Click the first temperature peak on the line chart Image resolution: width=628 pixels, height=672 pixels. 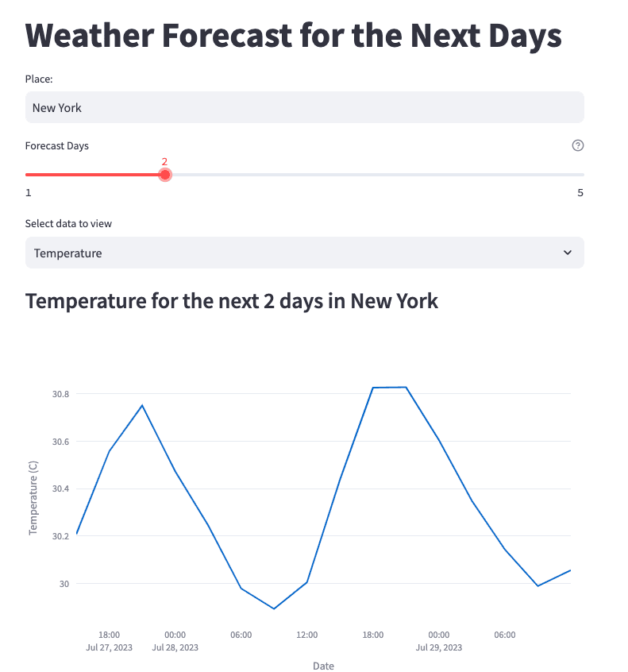(142, 405)
